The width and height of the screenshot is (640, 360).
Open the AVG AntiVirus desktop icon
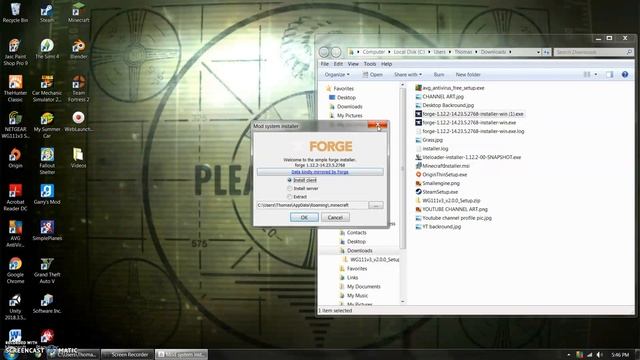(x=15, y=233)
